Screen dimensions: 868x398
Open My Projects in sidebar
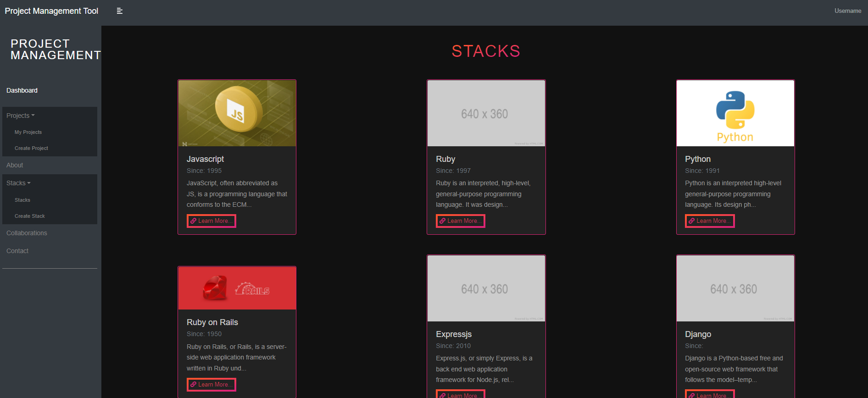[28, 132]
